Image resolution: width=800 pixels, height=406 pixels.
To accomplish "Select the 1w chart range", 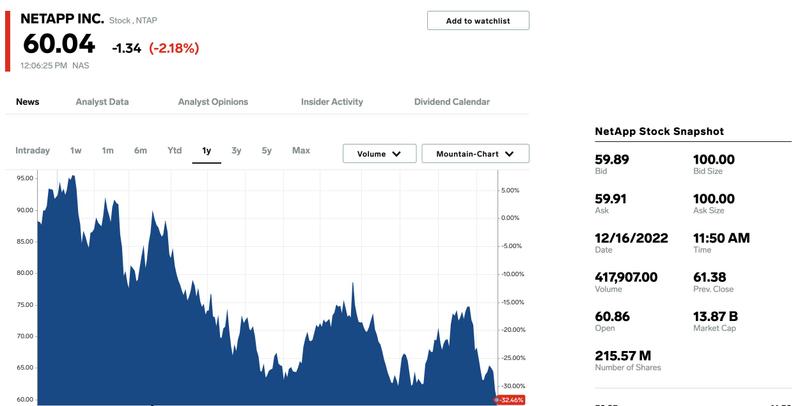I will (76, 150).
